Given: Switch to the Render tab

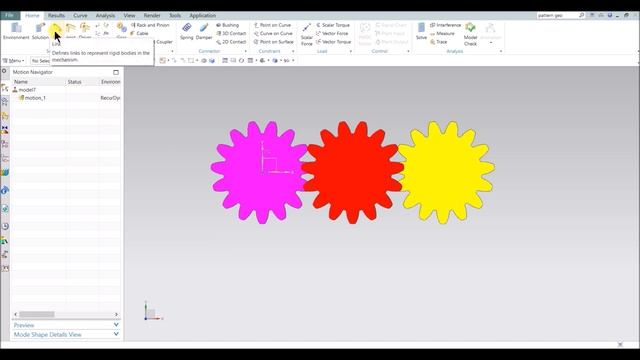Looking at the screenshot, I should [x=152, y=15].
